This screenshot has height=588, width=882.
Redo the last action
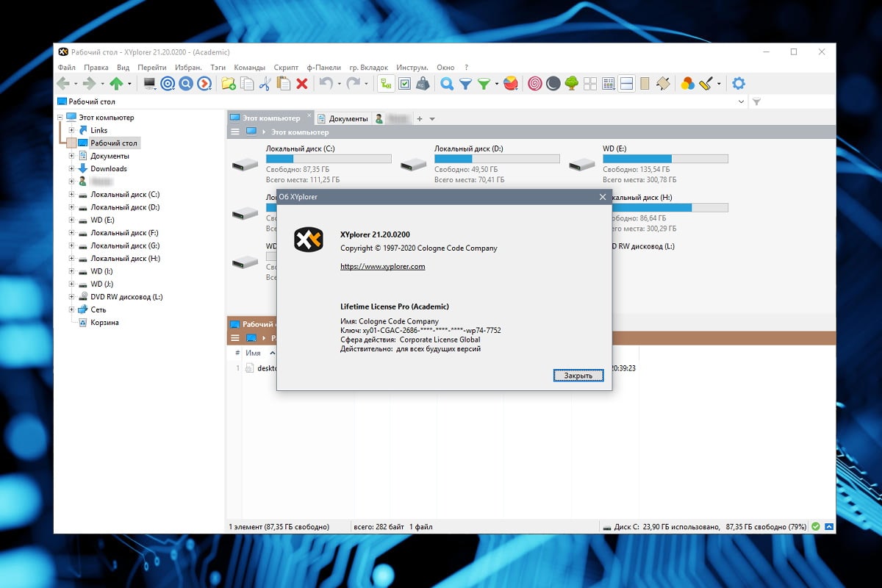[354, 84]
